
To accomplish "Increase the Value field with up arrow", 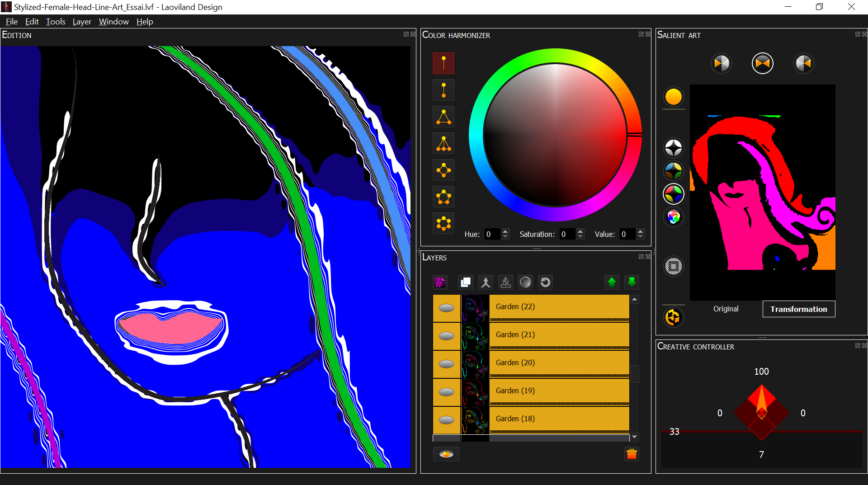I will [x=640, y=231].
